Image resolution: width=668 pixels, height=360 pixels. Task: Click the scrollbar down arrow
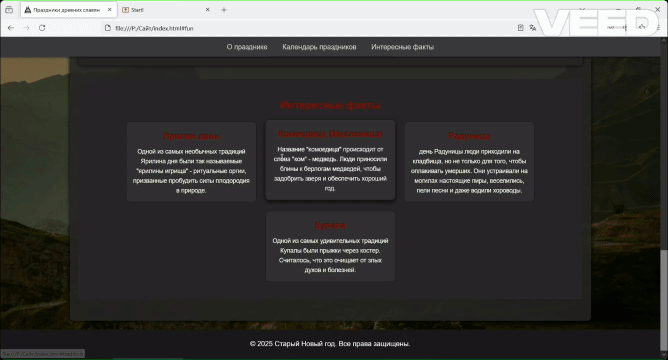(x=663, y=355)
